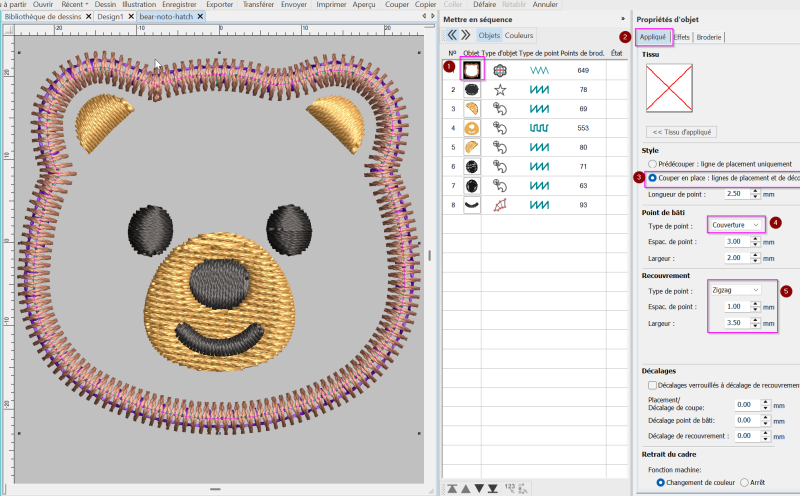Screen dimensions: 800x496
Task: Select Prédécouper ligne de placement radio button
Action: (x=652, y=164)
